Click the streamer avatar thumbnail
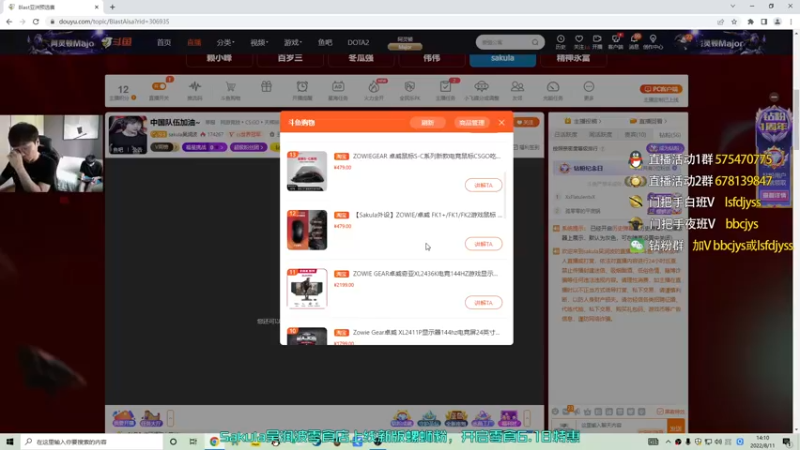Screen dimensions: 800x450 pos(128,135)
